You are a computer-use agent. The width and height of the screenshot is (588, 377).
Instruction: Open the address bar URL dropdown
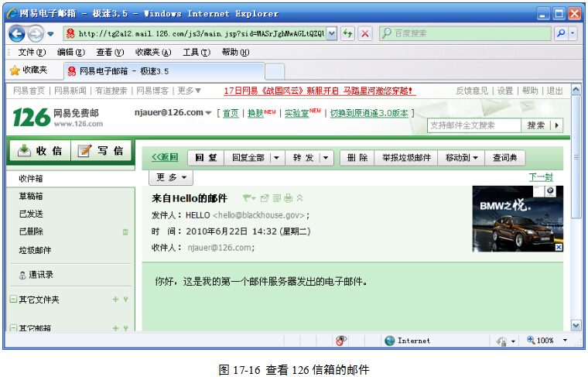point(331,34)
